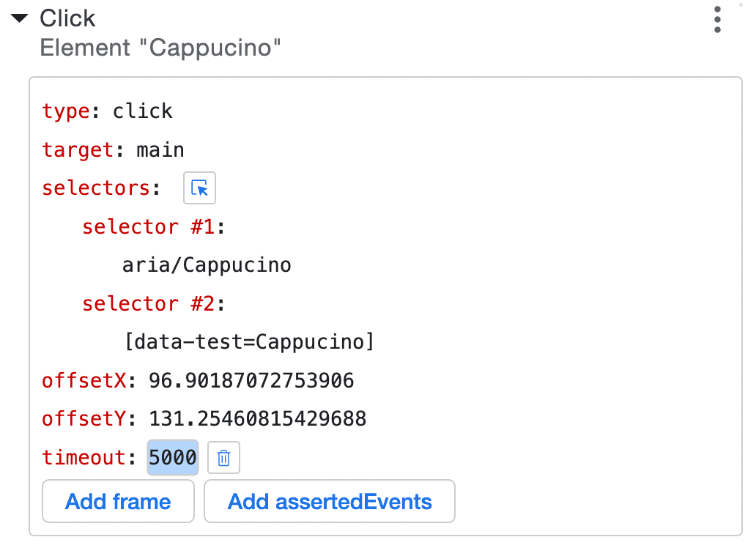The image size is (756, 548).
Task: Click the "selectors" key label
Action: pyautogui.click(x=97, y=188)
